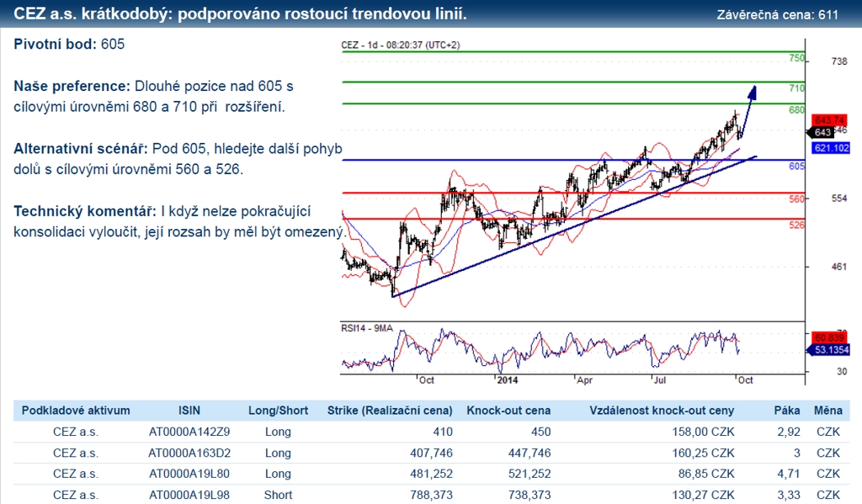This screenshot has width=862, height=504.
Task: Click strike value 407,746
Action: coord(432,454)
